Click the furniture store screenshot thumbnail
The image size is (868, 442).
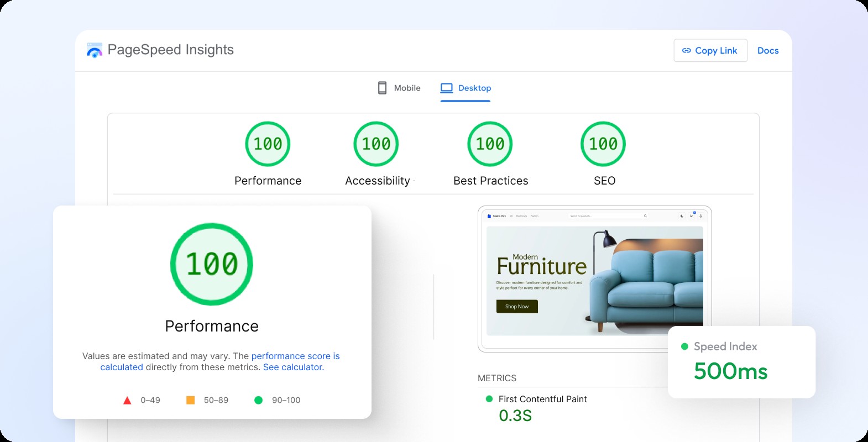point(595,279)
